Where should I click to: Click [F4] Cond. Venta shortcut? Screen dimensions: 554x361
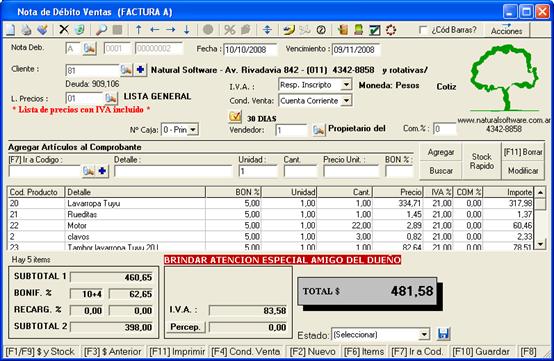point(246,352)
